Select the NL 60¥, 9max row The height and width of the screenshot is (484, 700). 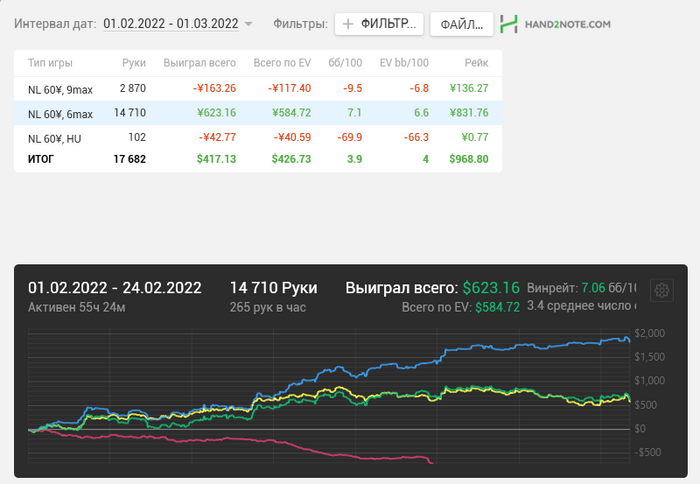click(x=258, y=89)
